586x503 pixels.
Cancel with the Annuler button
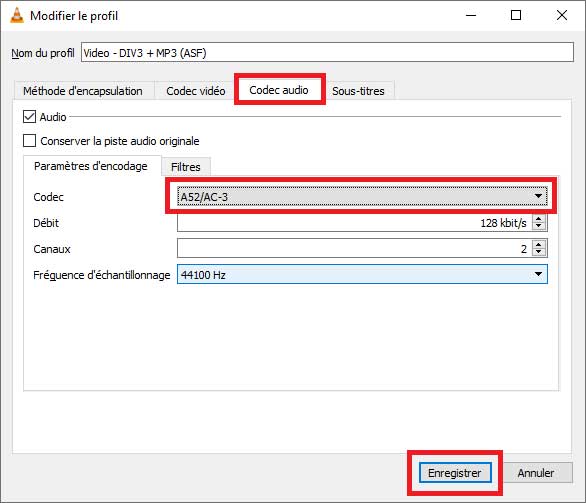[536, 473]
